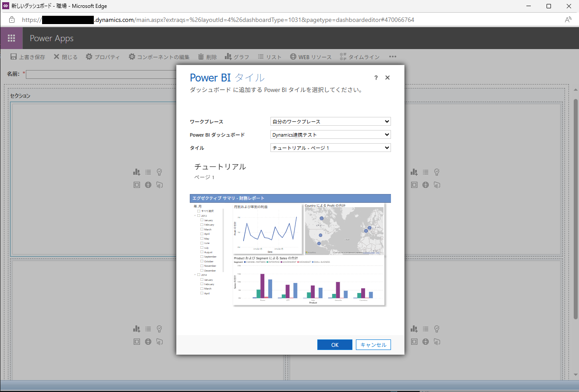The height and width of the screenshot is (392, 579).
Task: Click the site info lock icon
Action: [12, 20]
